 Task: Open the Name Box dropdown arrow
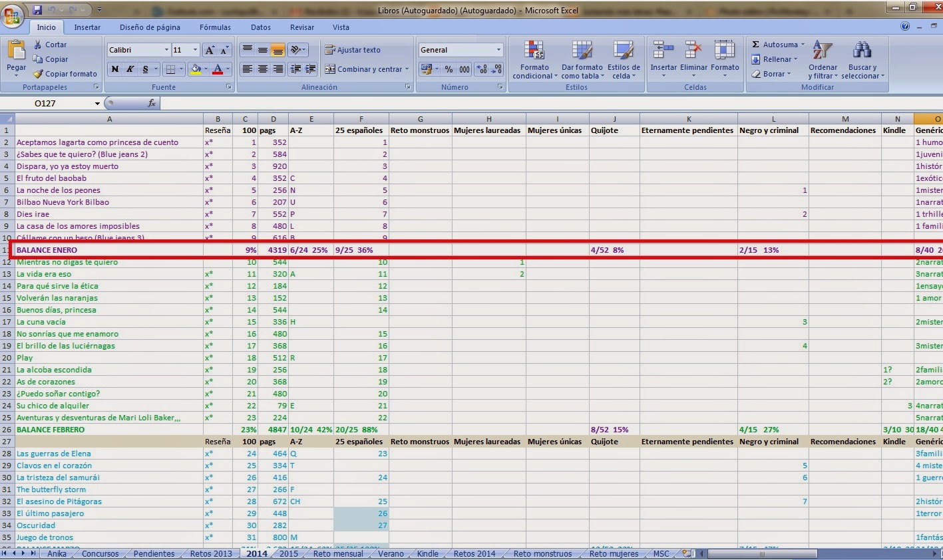97,103
